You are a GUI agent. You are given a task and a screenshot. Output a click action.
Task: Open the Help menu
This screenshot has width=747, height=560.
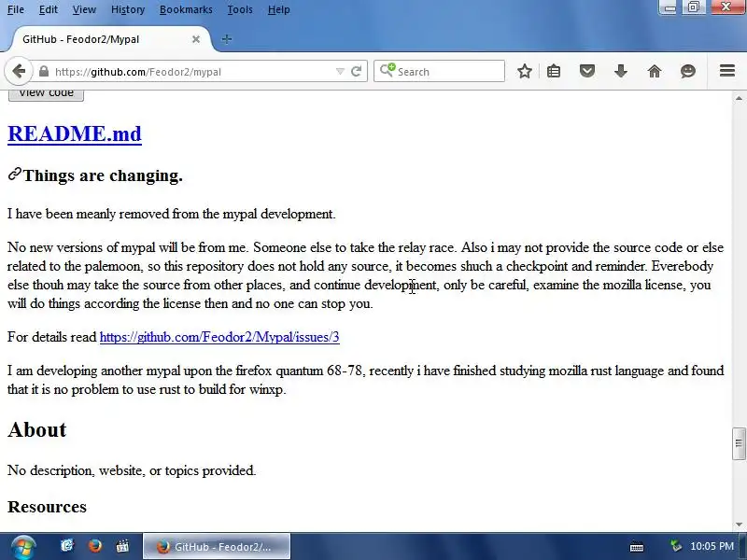click(x=278, y=9)
